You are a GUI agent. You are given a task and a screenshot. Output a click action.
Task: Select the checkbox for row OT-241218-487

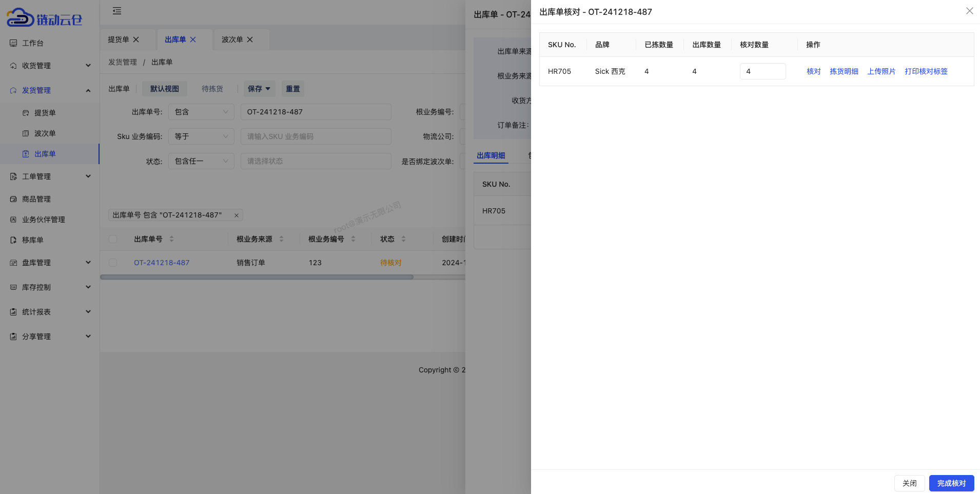pos(112,262)
